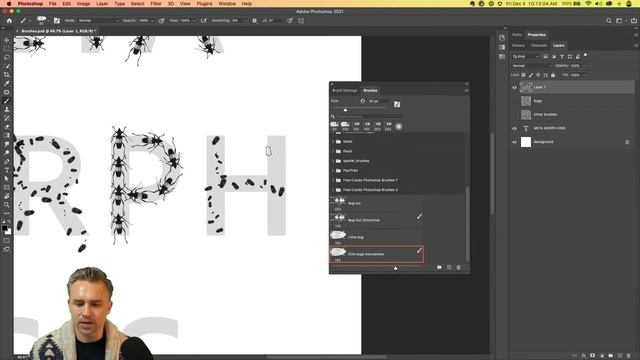Screen dimensions: 640x360
Task: Create new brush icon in Brushes panel
Action: point(449,267)
